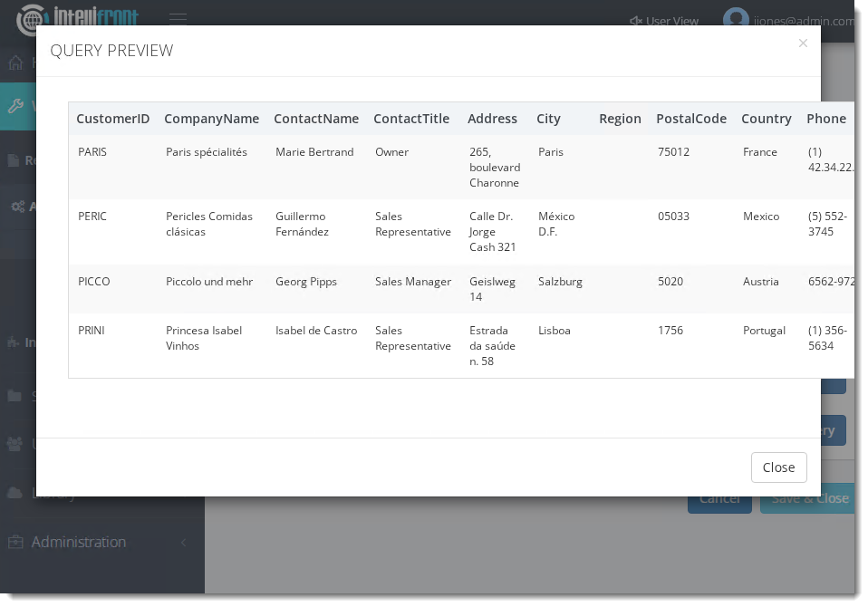Select the wrench icon in the sidebar
Image resolution: width=868 pixels, height=607 pixels.
pos(15,106)
